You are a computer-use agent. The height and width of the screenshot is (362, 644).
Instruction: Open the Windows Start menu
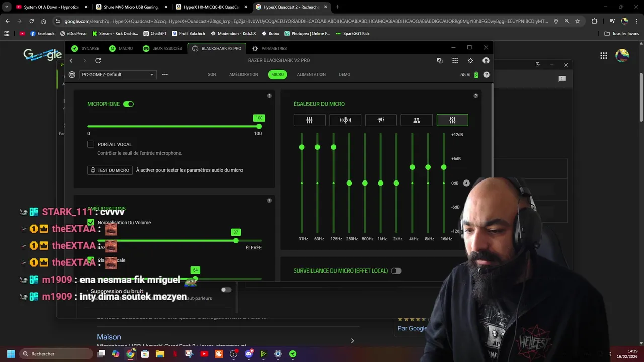click(x=11, y=354)
